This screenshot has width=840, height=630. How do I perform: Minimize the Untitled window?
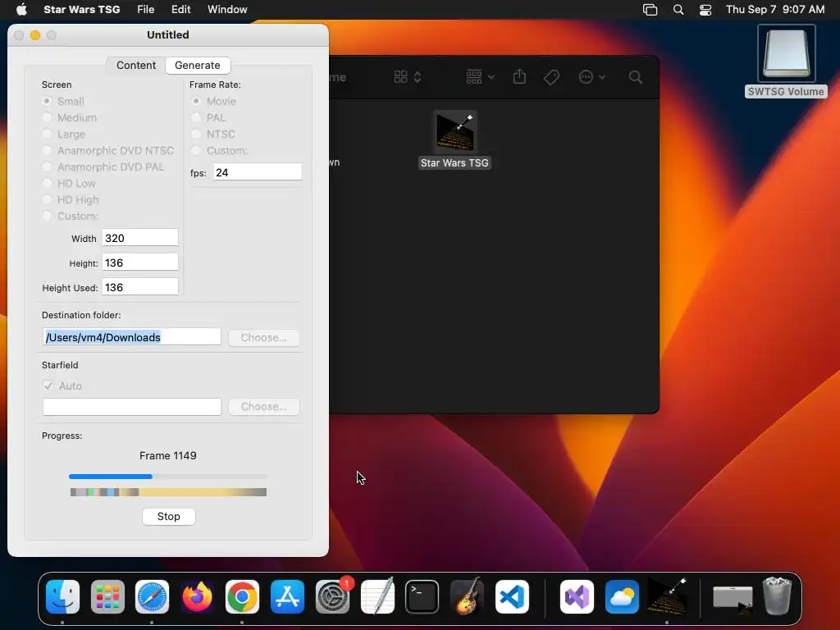[35, 35]
